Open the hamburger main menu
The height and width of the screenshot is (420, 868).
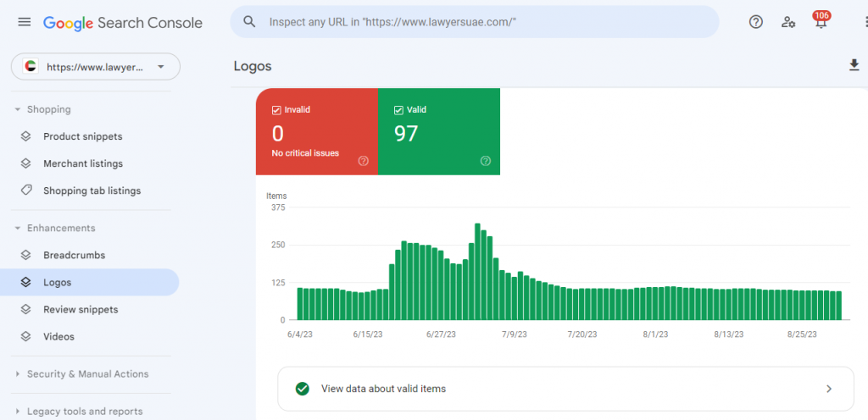(x=25, y=22)
